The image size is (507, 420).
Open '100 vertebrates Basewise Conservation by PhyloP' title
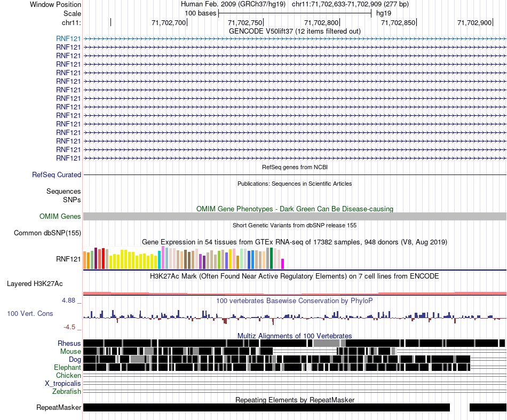click(295, 300)
